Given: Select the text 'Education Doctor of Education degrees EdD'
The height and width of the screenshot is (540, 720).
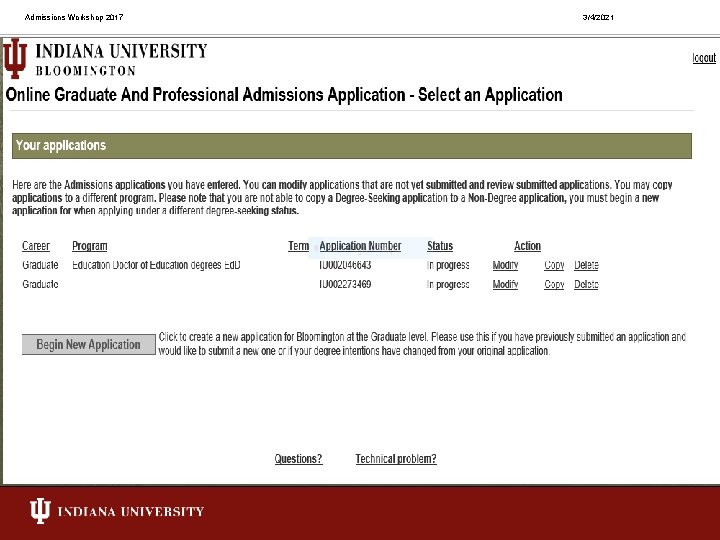Looking at the screenshot, I should 156,265.
